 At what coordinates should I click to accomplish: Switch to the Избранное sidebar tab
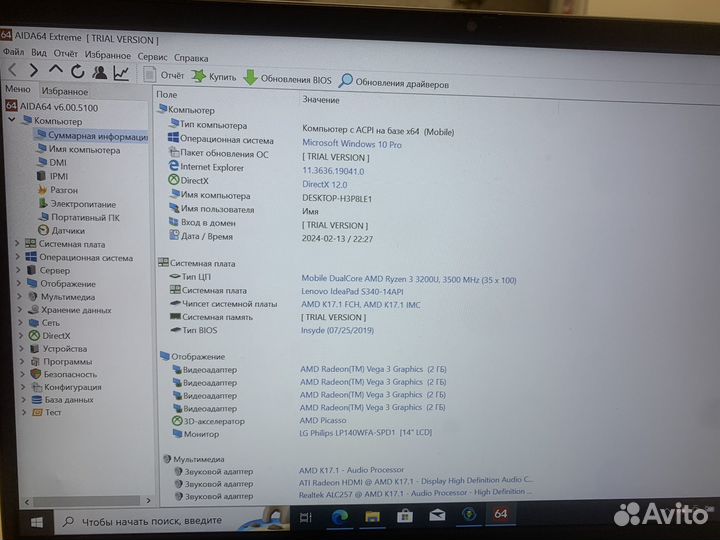pos(65,91)
